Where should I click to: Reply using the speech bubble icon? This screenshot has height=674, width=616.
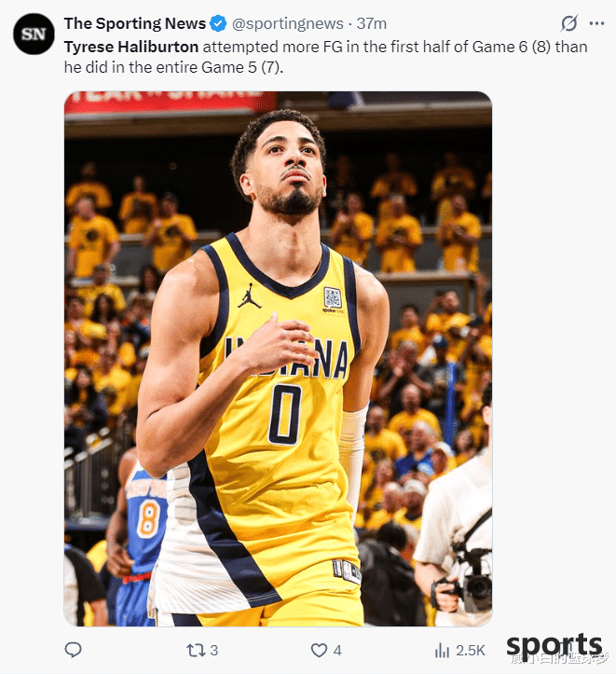click(73, 650)
